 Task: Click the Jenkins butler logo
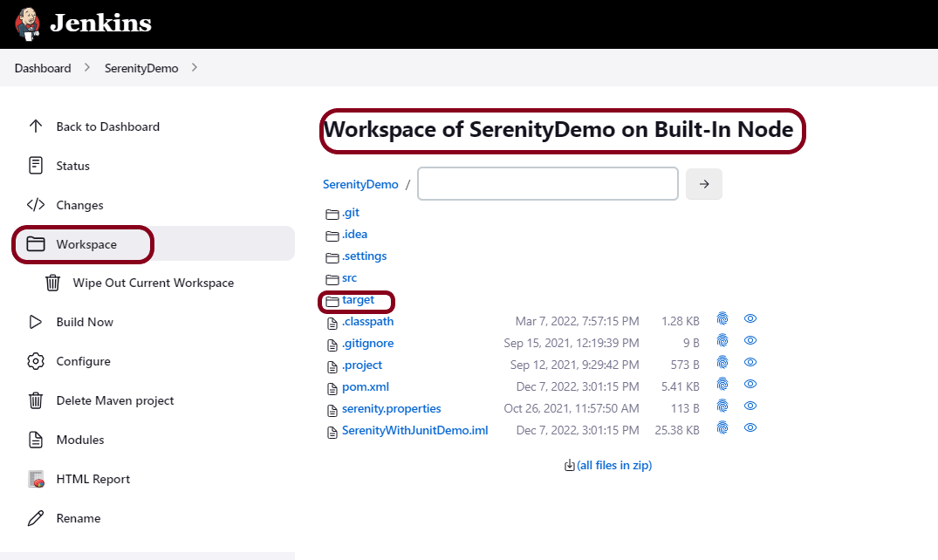pyautogui.click(x=27, y=24)
